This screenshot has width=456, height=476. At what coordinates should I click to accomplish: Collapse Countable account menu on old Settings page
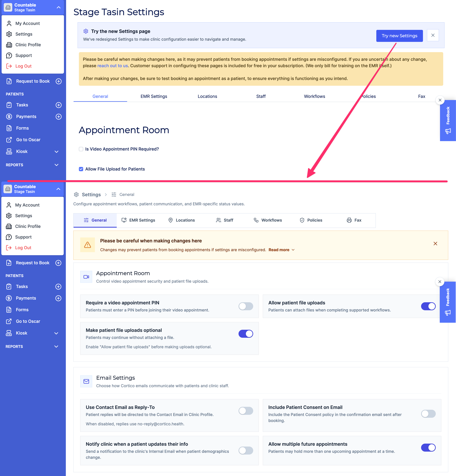point(58,7)
